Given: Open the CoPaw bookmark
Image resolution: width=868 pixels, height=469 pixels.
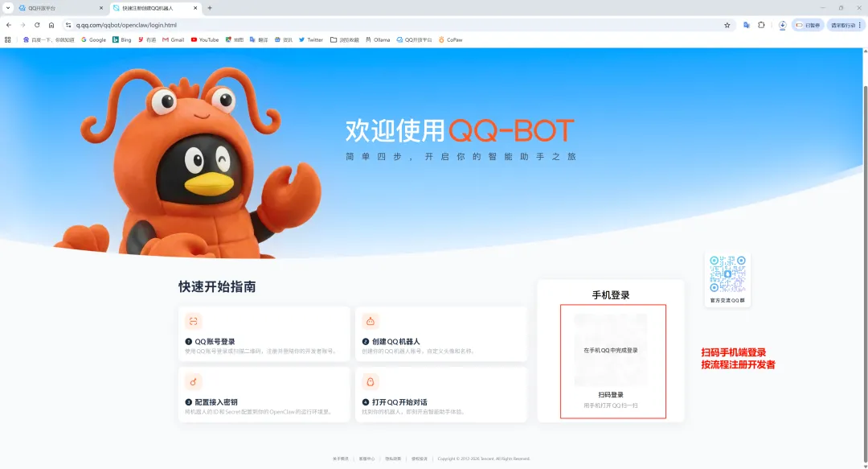Looking at the screenshot, I should (x=450, y=40).
